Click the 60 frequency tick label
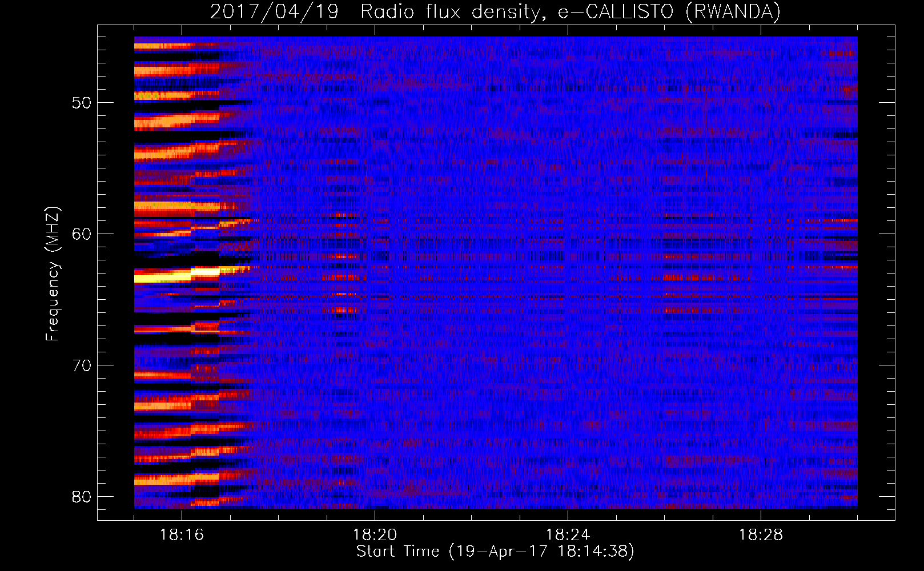This screenshot has width=924, height=571. click(x=82, y=234)
